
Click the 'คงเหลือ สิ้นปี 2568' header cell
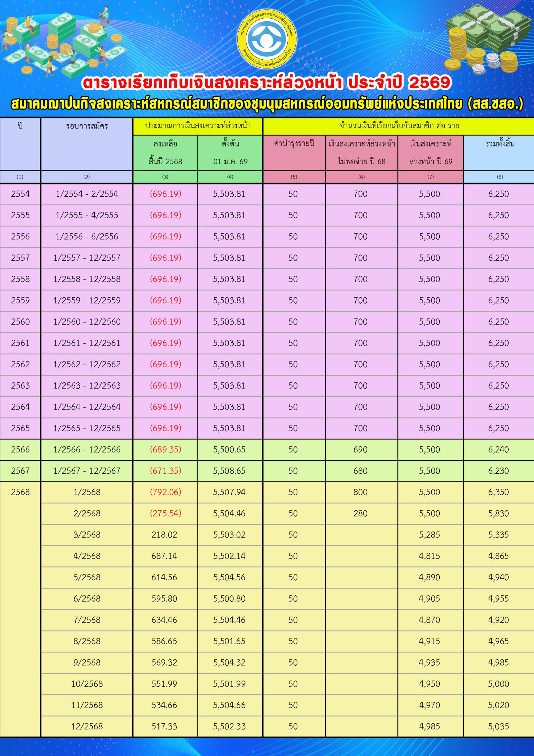pos(165,152)
